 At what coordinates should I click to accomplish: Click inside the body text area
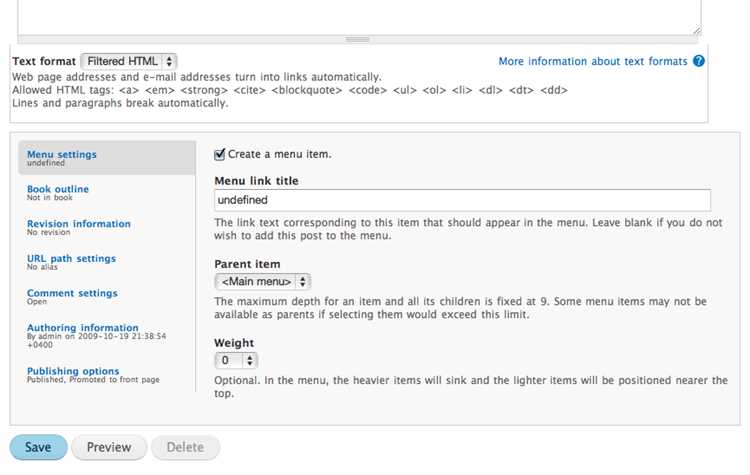pos(359,17)
